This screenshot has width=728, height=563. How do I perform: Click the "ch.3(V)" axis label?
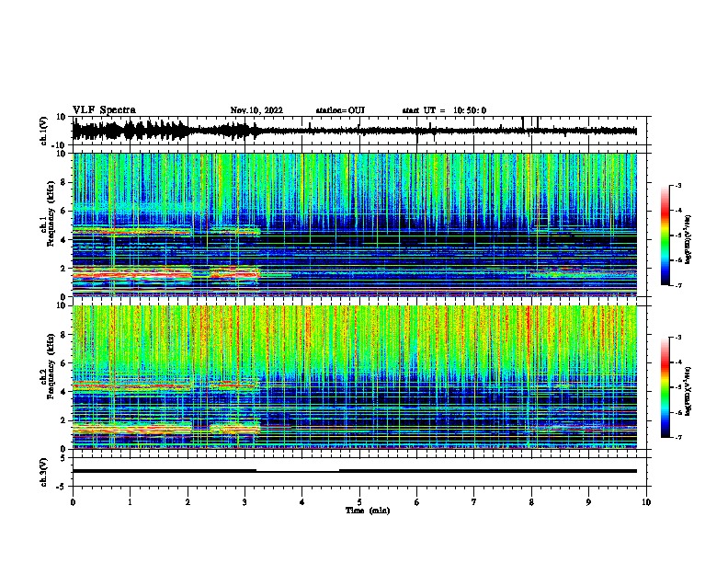pos(44,472)
